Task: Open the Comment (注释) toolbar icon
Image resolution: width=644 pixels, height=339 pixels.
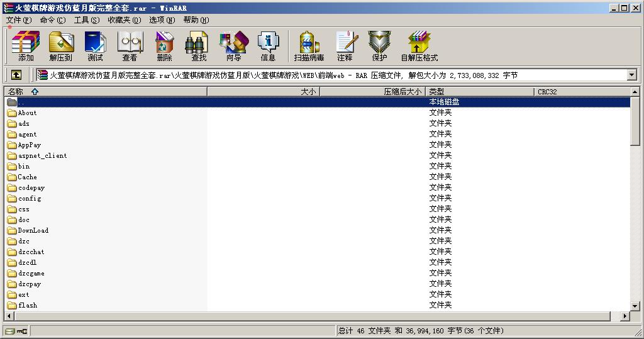Action: click(x=345, y=47)
